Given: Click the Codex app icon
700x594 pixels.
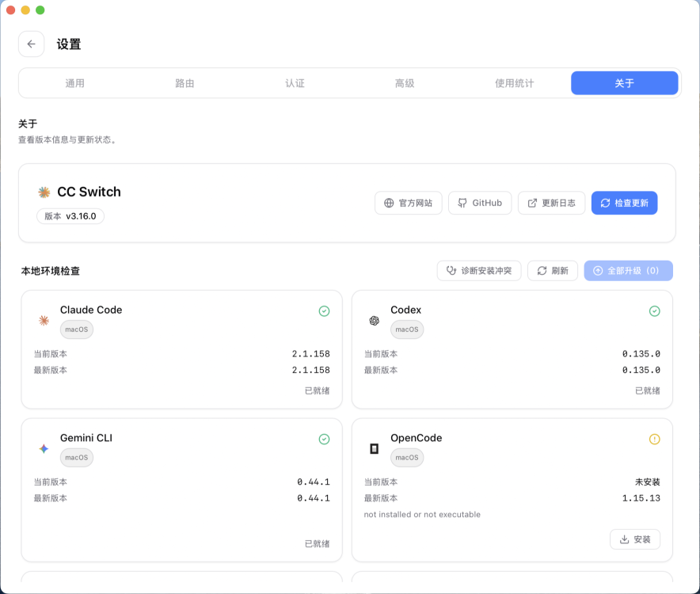Looking at the screenshot, I should [374, 320].
